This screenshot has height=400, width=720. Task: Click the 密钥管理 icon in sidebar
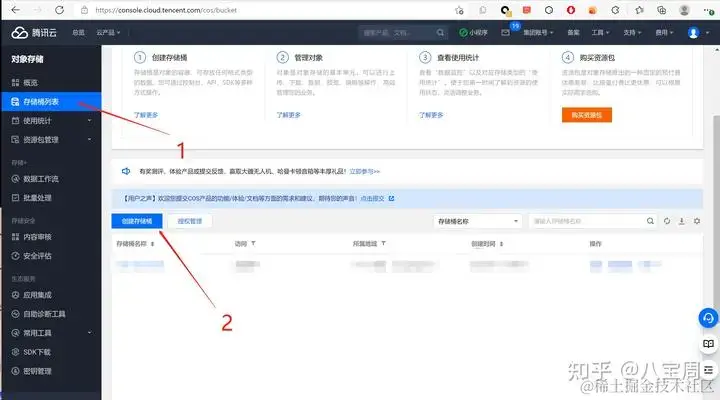(15, 371)
